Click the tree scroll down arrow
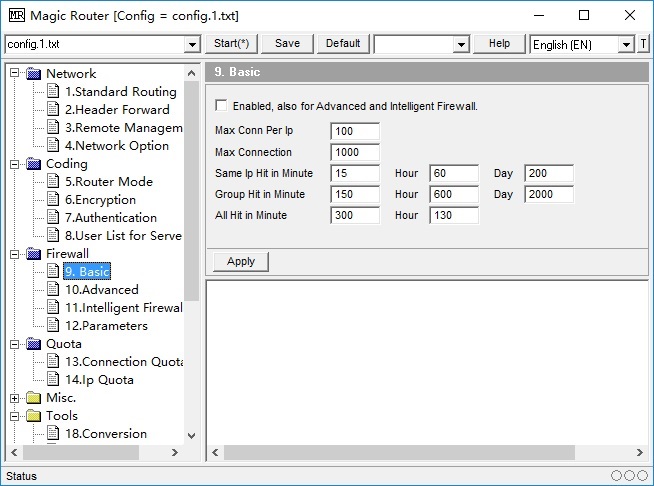 coord(191,436)
